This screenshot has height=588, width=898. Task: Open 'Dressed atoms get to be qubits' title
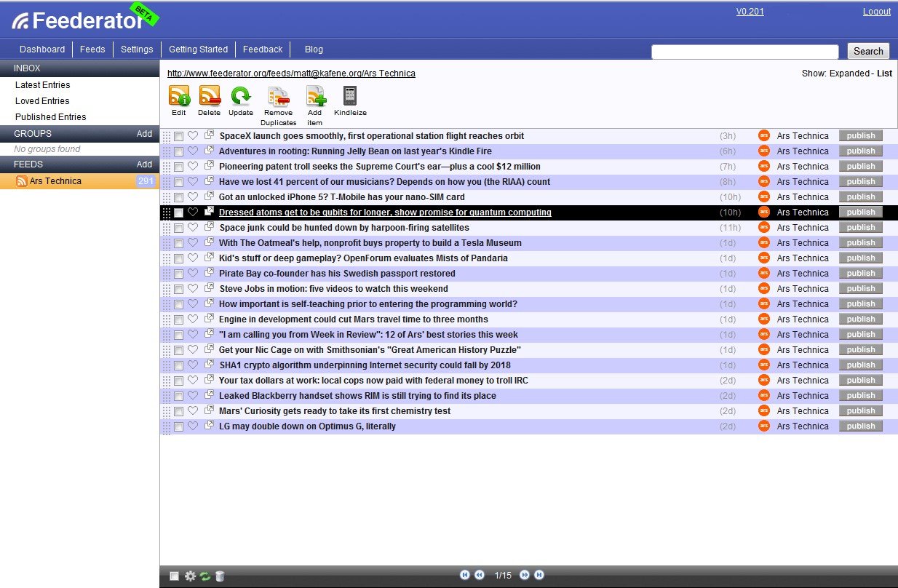[385, 212]
